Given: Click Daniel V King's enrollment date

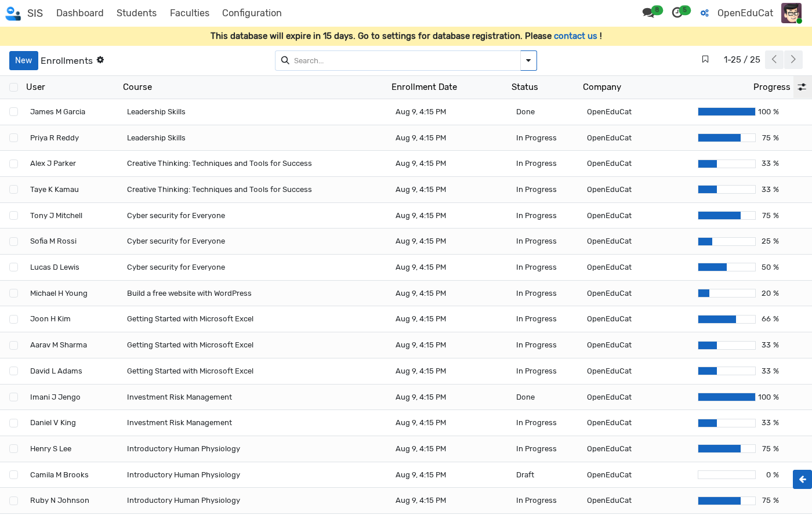Looking at the screenshot, I should [421, 423].
